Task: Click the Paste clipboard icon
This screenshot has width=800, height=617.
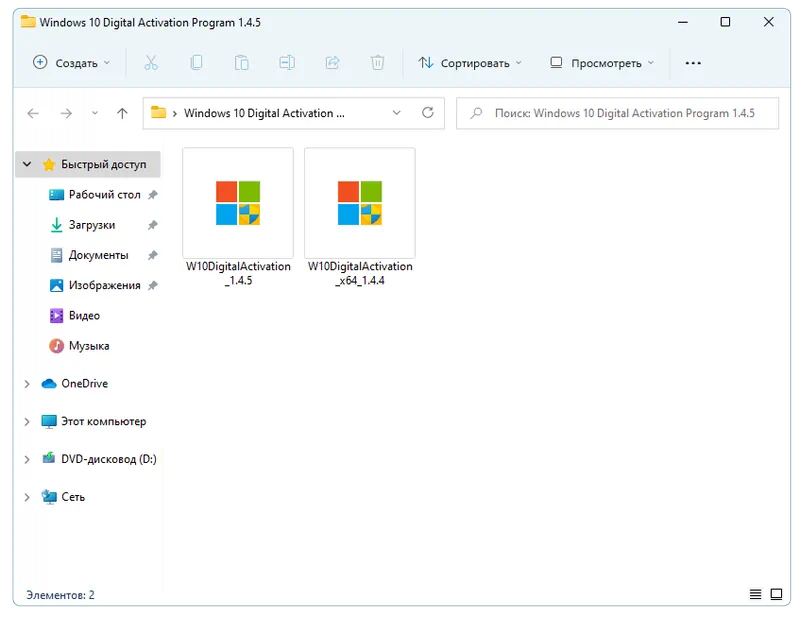Action: [x=241, y=63]
